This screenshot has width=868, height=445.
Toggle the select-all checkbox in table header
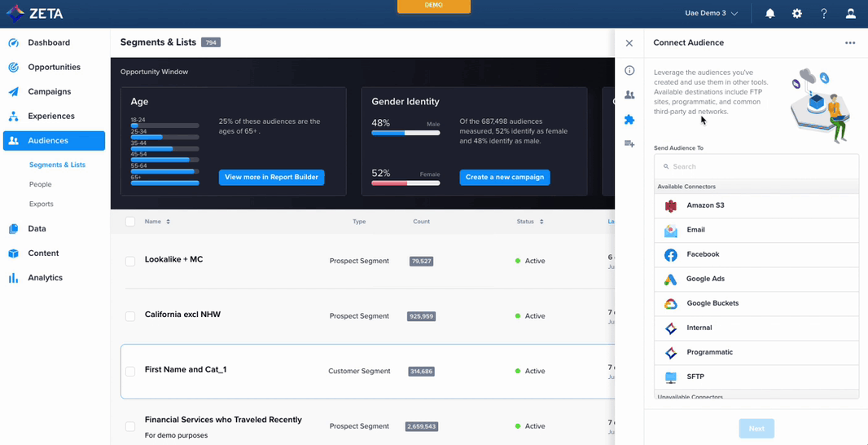(x=130, y=222)
